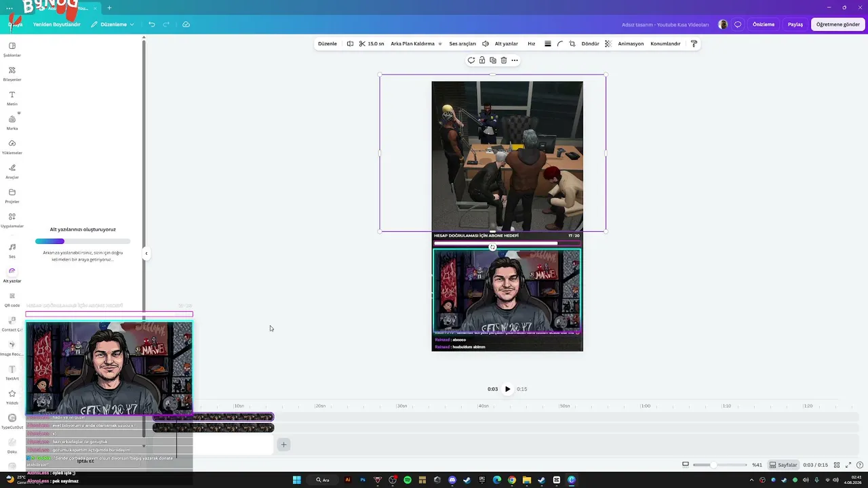Viewport: 868px width, 488px height.
Task: Open Google Chrome from the taskbar
Action: (512, 480)
